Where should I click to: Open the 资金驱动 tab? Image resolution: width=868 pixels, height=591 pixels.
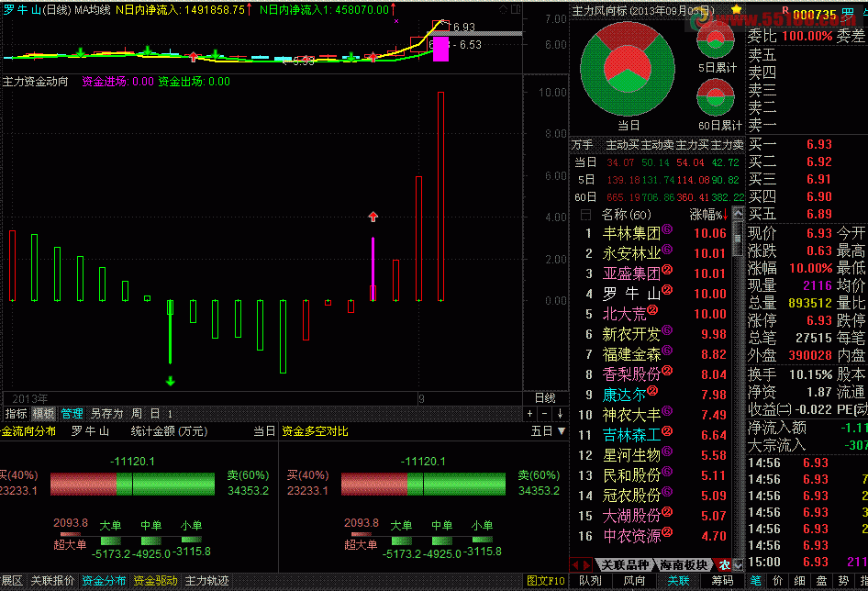[155, 581]
